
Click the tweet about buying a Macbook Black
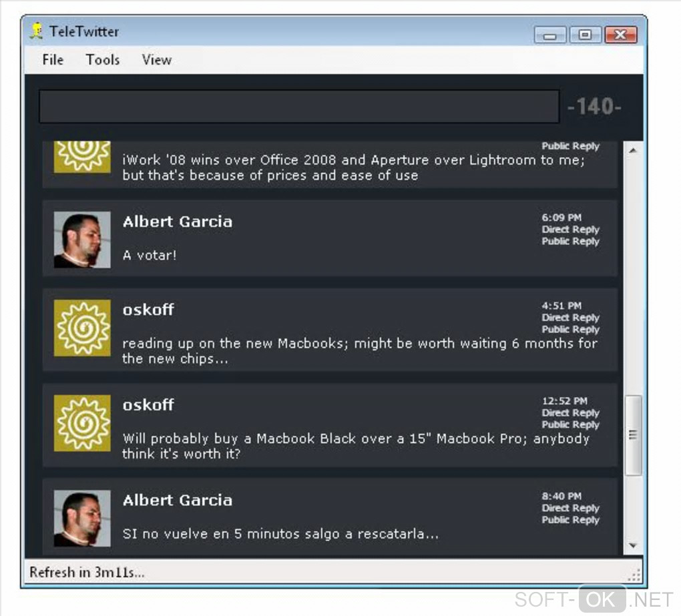(x=356, y=446)
